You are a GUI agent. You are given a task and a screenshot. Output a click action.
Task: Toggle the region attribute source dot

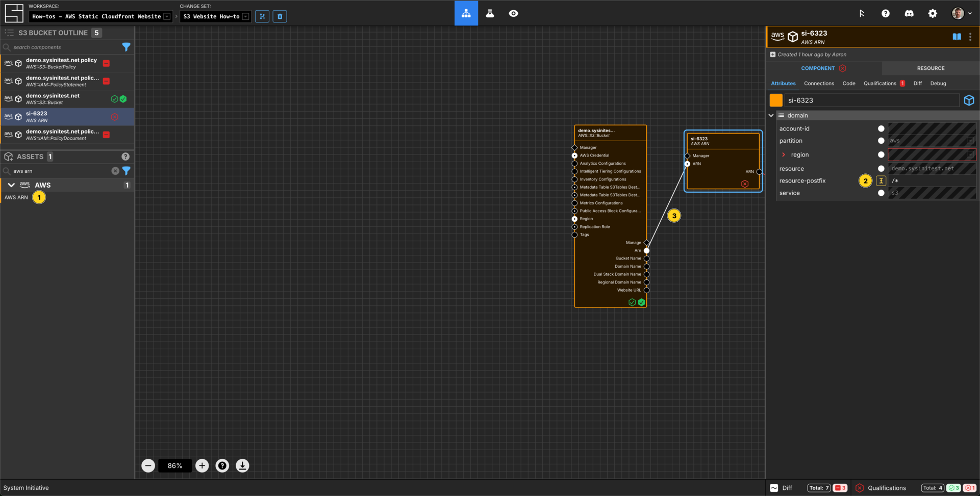pyautogui.click(x=881, y=154)
